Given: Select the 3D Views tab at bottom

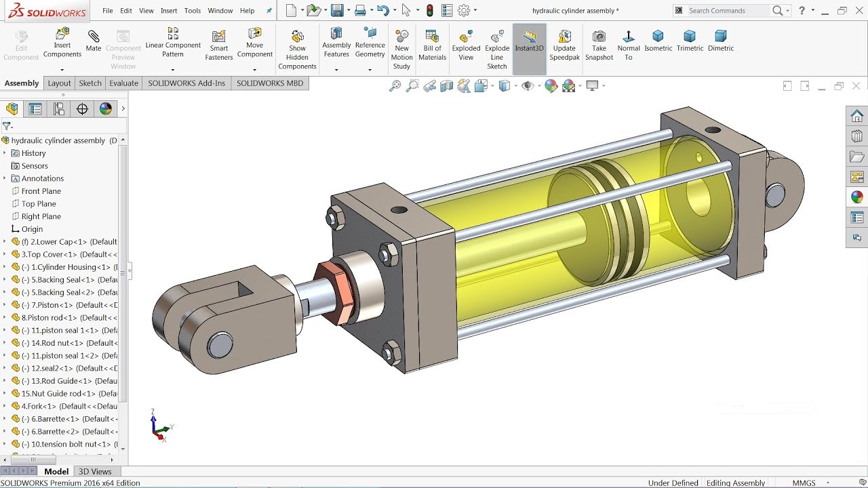Looking at the screenshot, I should [95, 471].
